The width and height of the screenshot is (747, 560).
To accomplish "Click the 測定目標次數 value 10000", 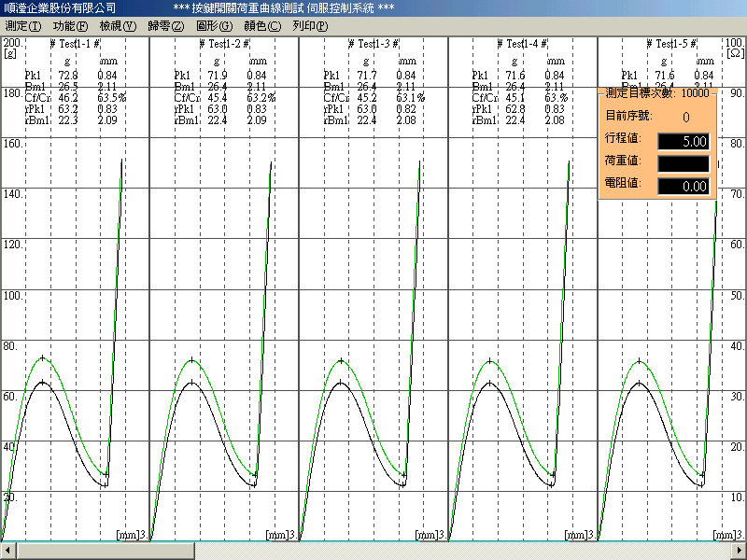I will [x=695, y=92].
